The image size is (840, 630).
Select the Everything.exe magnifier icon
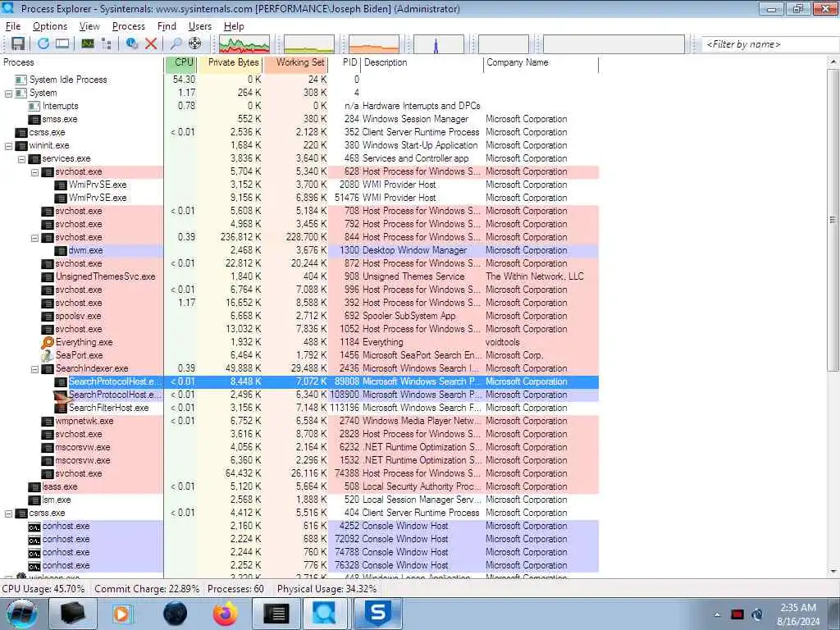[x=48, y=342]
